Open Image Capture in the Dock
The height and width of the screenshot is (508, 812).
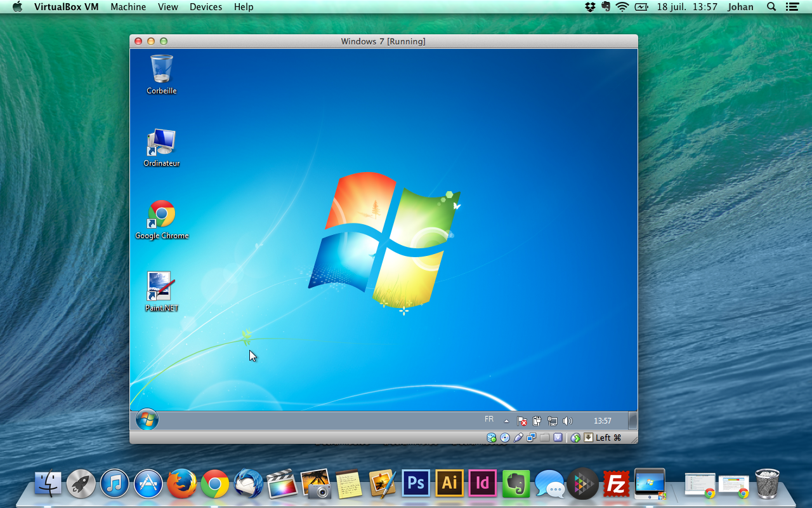click(x=316, y=485)
